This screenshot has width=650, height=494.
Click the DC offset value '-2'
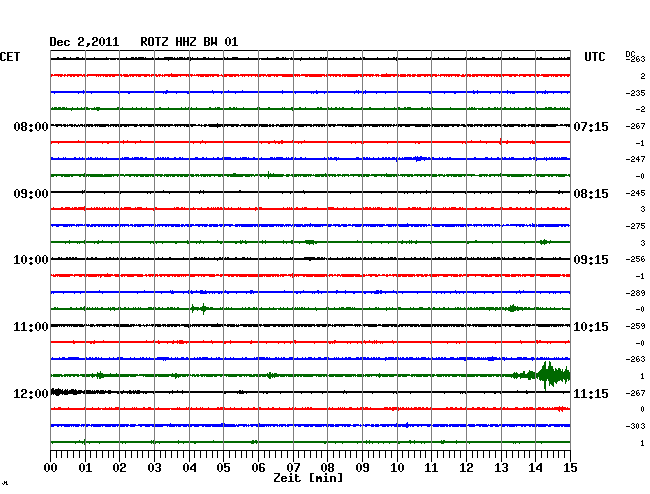pyautogui.click(x=640, y=109)
